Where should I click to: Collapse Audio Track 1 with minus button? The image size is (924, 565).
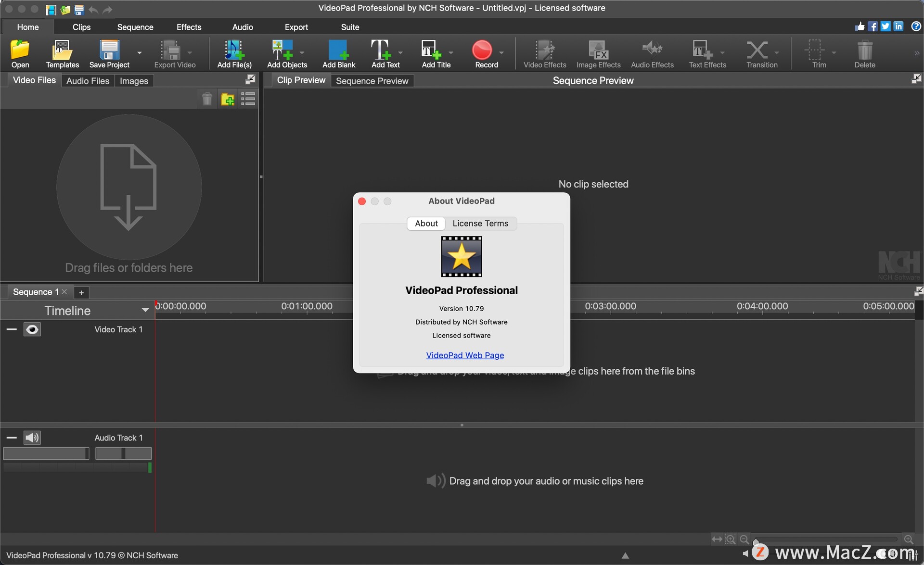[x=12, y=438]
